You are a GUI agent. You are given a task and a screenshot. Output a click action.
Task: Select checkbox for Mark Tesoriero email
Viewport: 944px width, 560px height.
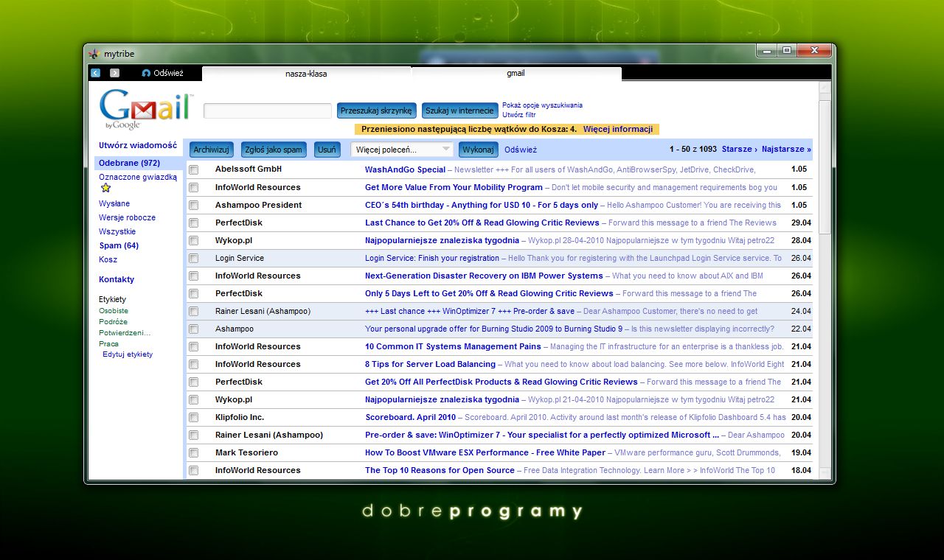(193, 452)
